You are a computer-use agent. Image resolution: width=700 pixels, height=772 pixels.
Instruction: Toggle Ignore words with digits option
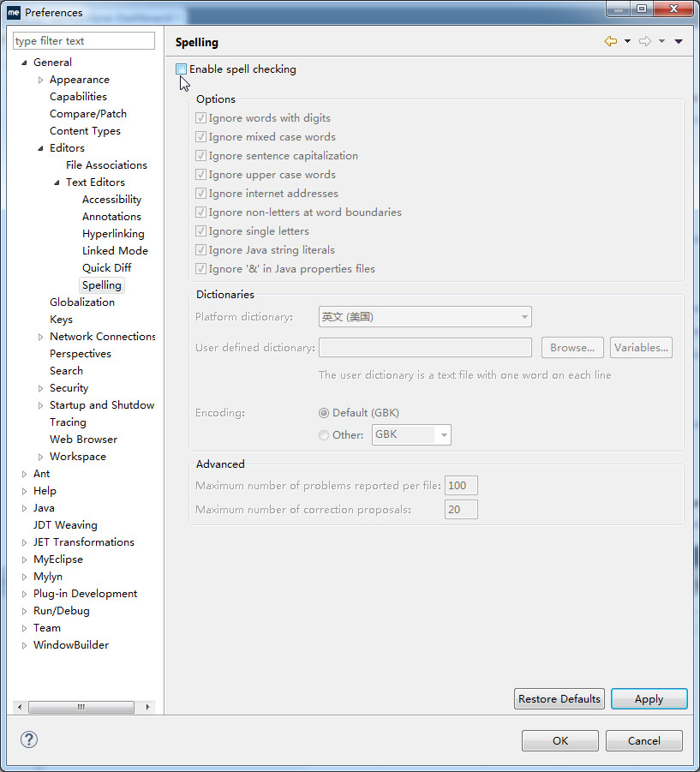200,118
